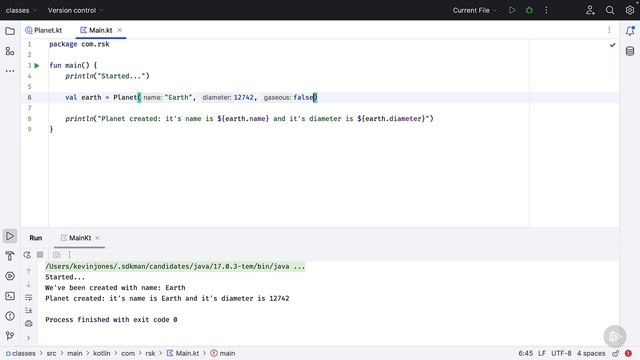640x360 pixels.
Task: Click the 'Process finished with exit code 0' line
Action: pyautogui.click(x=111, y=320)
